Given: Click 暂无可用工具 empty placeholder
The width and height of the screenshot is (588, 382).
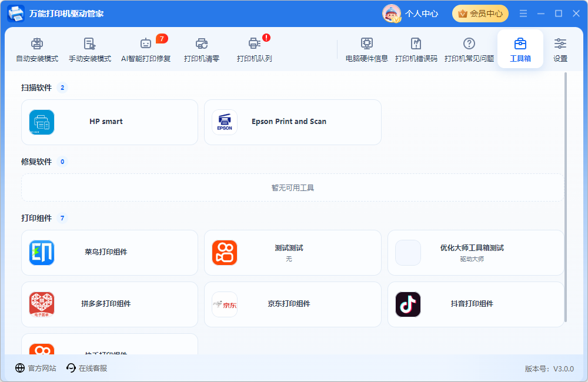Looking at the screenshot, I should point(293,188).
